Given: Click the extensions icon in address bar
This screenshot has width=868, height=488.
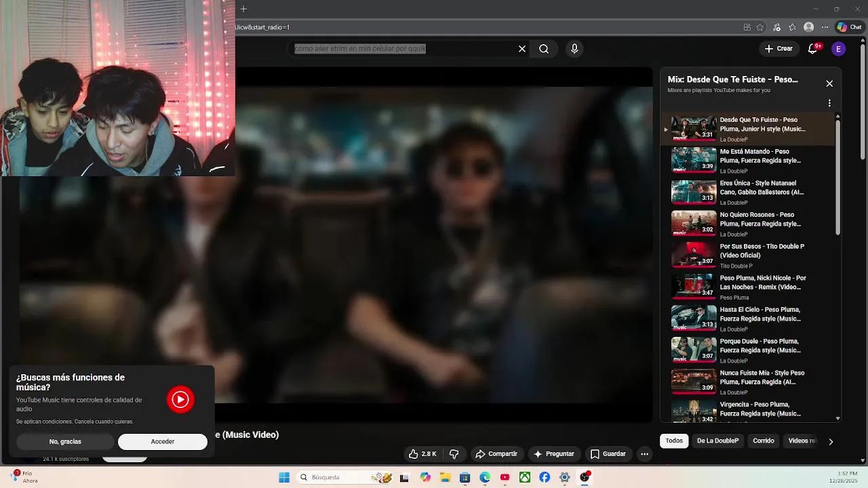Looking at the screenshot, I should point(747,27).
